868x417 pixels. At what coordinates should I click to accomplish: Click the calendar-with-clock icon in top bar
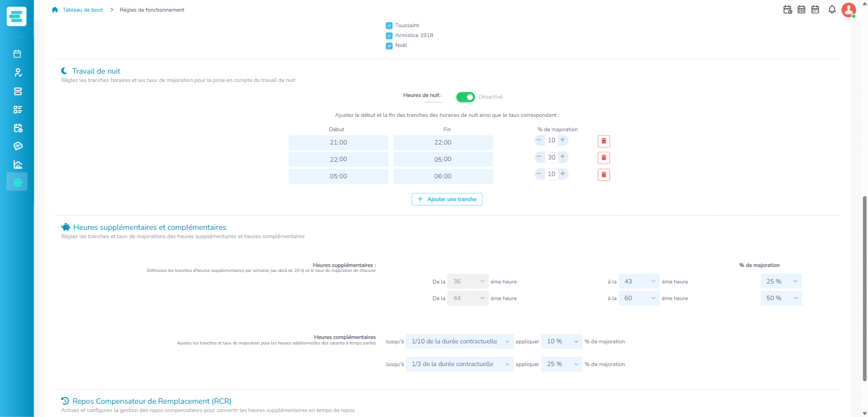(788, 9)
